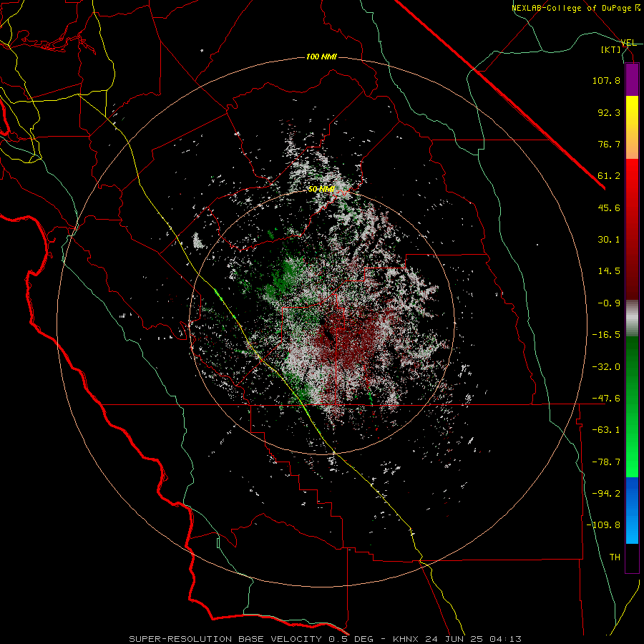Click the -47.6 velocity scale value
The height and width of the screenshot is (644, 644).
click(x=606, y=399)
